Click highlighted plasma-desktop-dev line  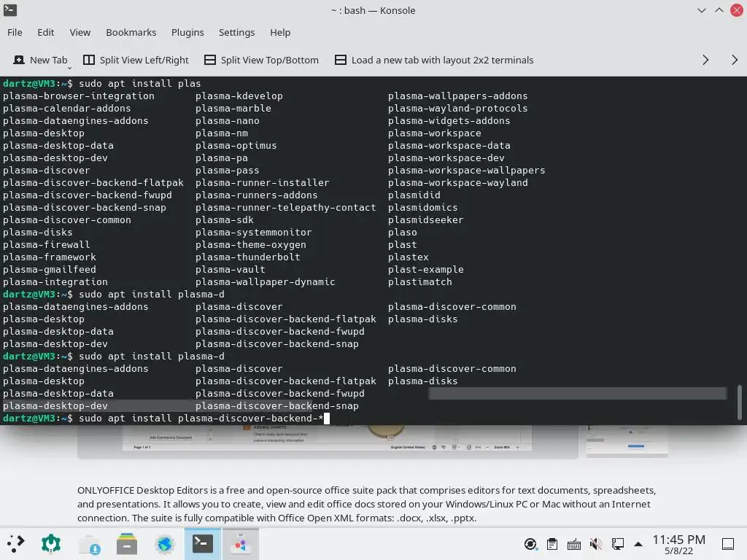[55, 406]
